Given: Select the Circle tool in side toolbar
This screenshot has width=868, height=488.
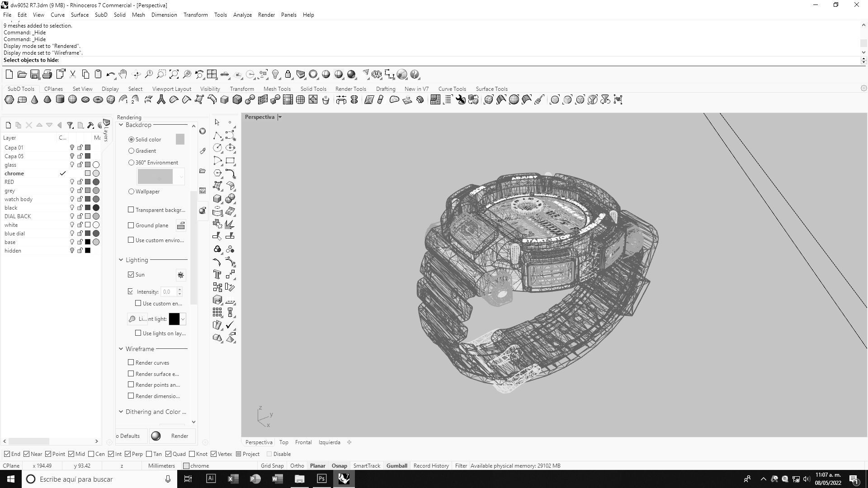Looking at the screenshot, I should 217,148.
